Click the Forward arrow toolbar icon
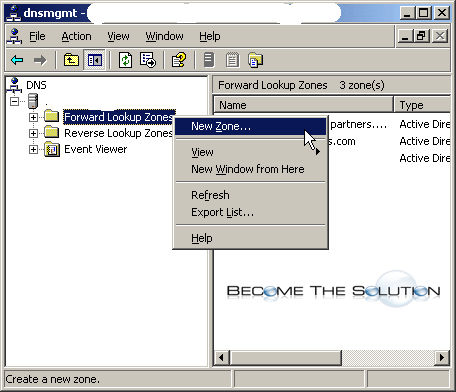This screenshot has width=456, height=392. pyautogui.click(x=40, y=60)
